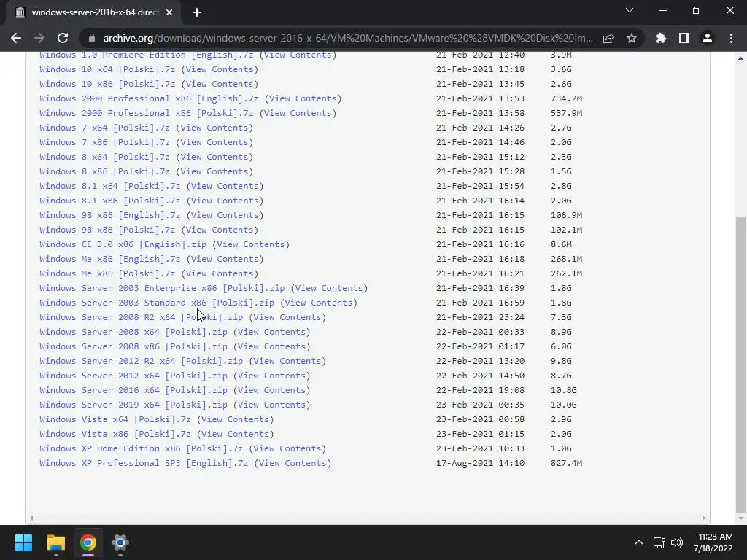Show hidden tray icons chevron
The image size is (747, 560).
coord(639,542)
